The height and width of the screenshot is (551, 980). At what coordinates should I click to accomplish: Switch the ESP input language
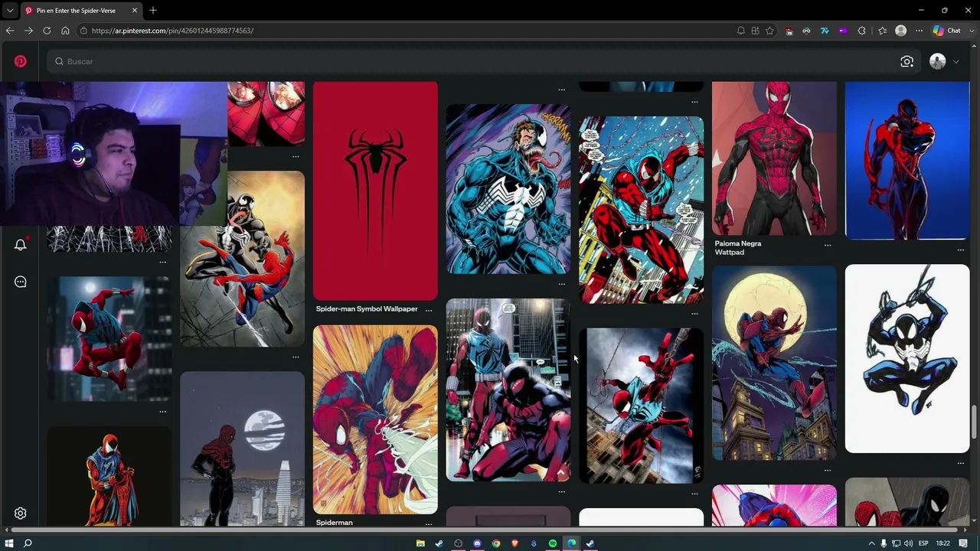point(923,543)
